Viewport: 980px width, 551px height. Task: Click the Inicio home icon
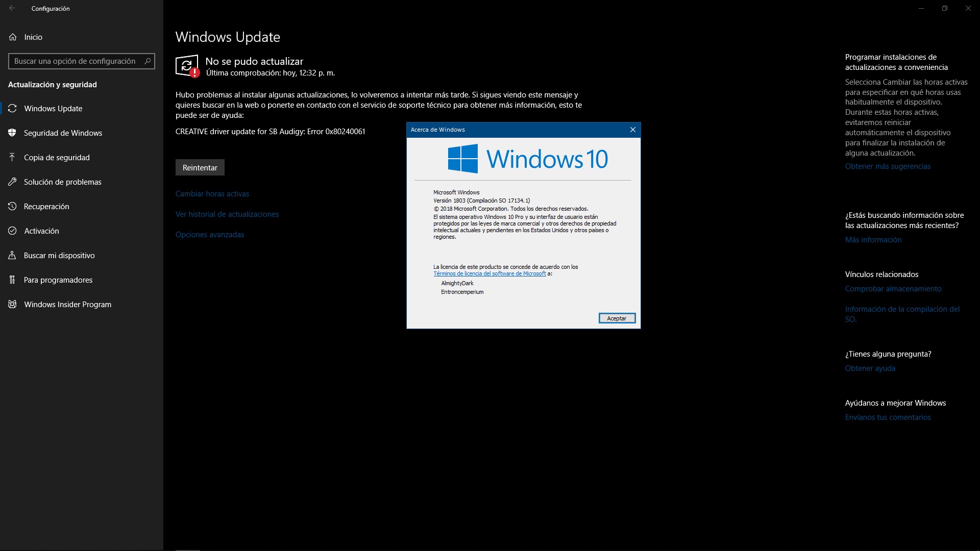pos(13,37)
